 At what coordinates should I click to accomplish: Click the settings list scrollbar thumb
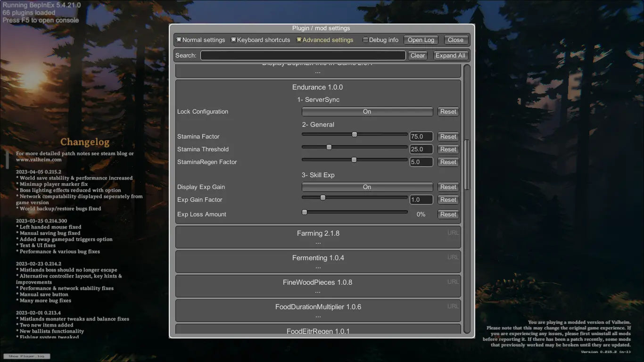pos(467,165)
